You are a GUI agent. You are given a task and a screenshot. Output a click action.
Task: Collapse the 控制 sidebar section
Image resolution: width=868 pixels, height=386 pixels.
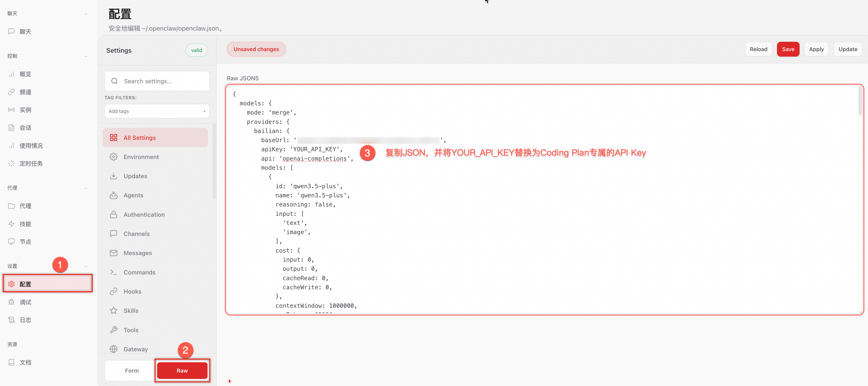pos(86,56)
